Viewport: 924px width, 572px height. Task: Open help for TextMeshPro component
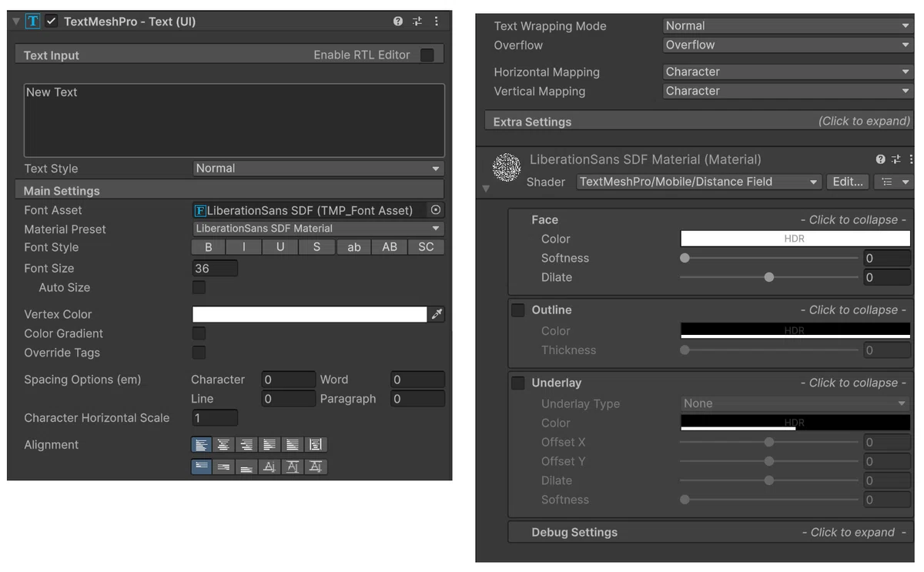(x=398, y=22)
